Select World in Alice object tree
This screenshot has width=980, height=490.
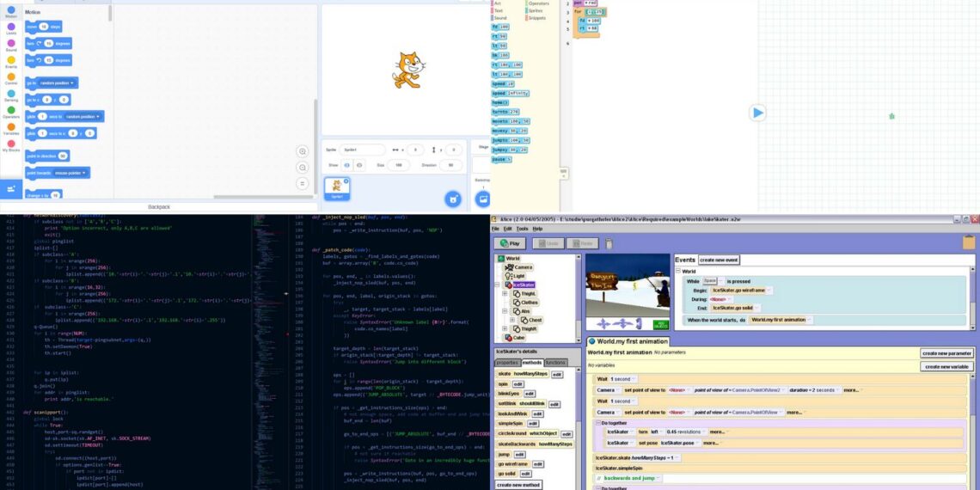509,258
